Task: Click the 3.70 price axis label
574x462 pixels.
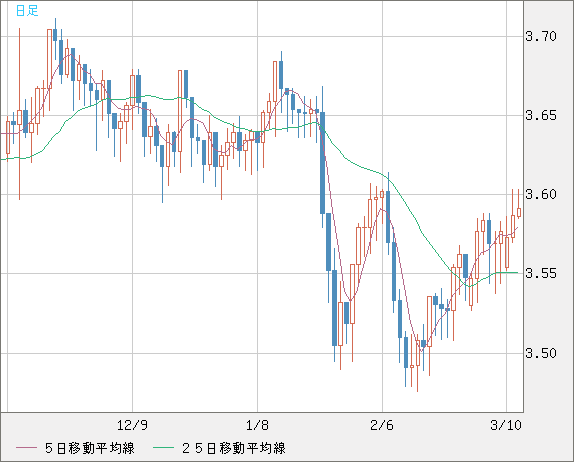Action: tap(541, 36)
